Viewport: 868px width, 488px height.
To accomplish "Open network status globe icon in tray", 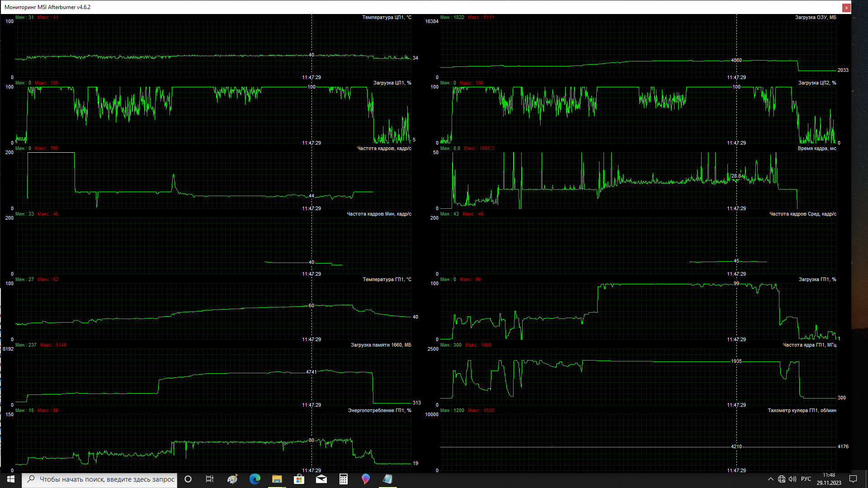I will (782, 479).
